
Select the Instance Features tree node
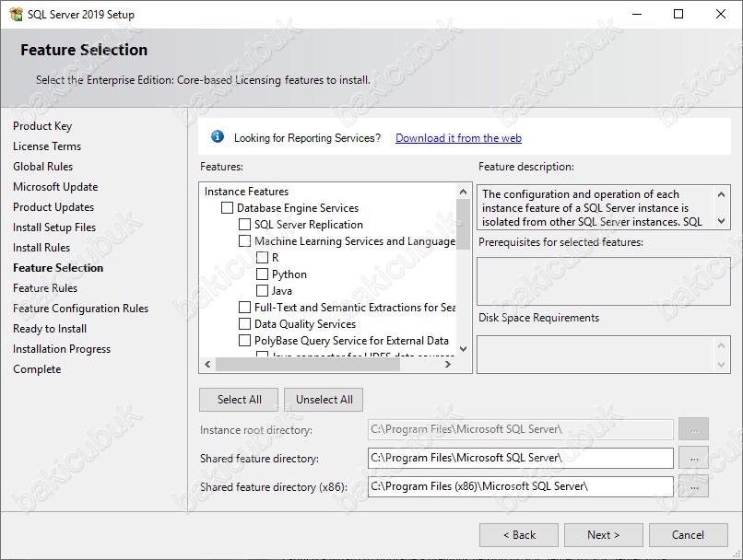[246, 192]
